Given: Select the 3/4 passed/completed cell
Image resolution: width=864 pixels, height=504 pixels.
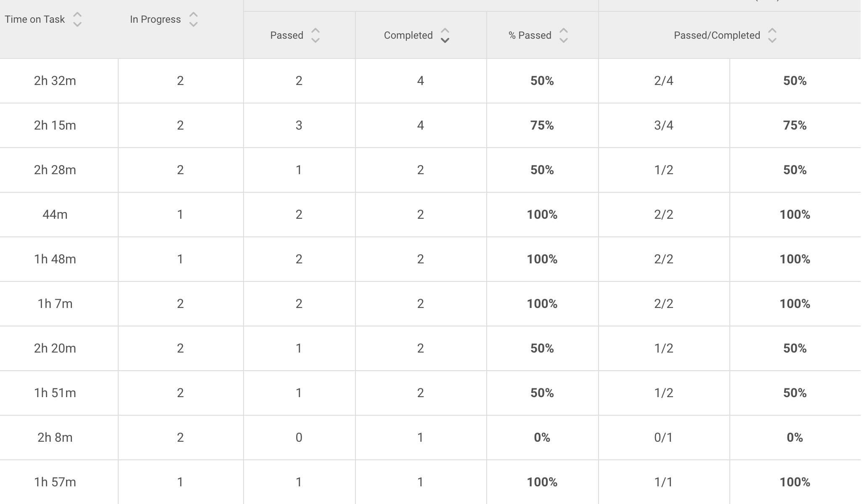Looking at the screenshot, I should pos(664,125).
